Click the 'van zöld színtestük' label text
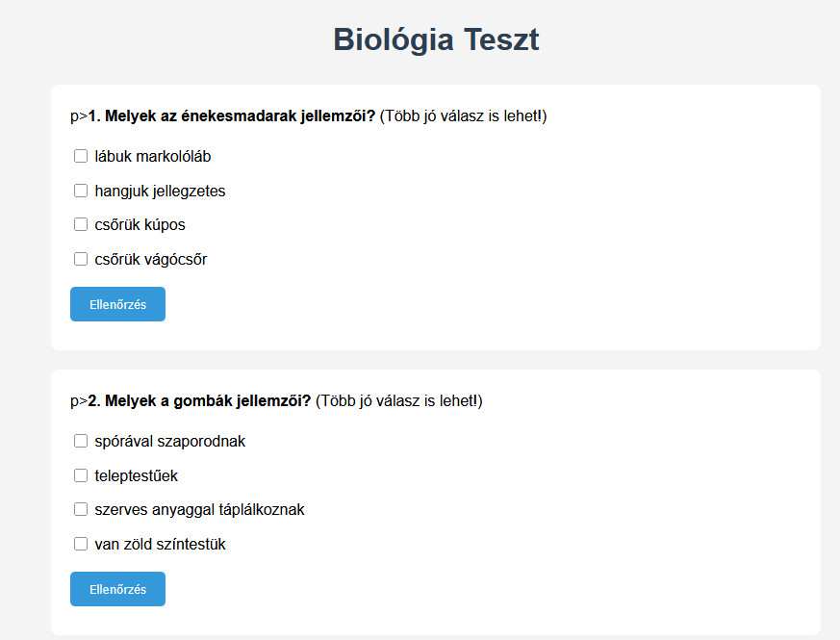Image resolution: width=840 pixels, height=640 pixels. pyautogui.click(x=160, y=544)
